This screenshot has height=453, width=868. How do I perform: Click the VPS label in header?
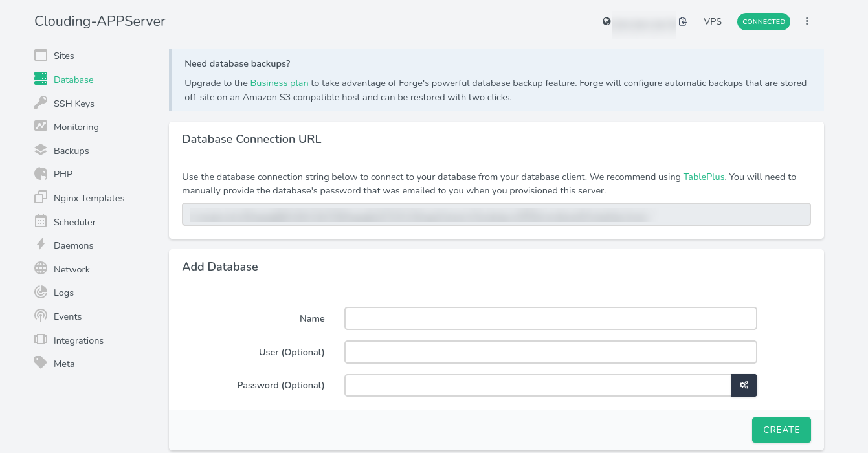[x=713, y=21]
